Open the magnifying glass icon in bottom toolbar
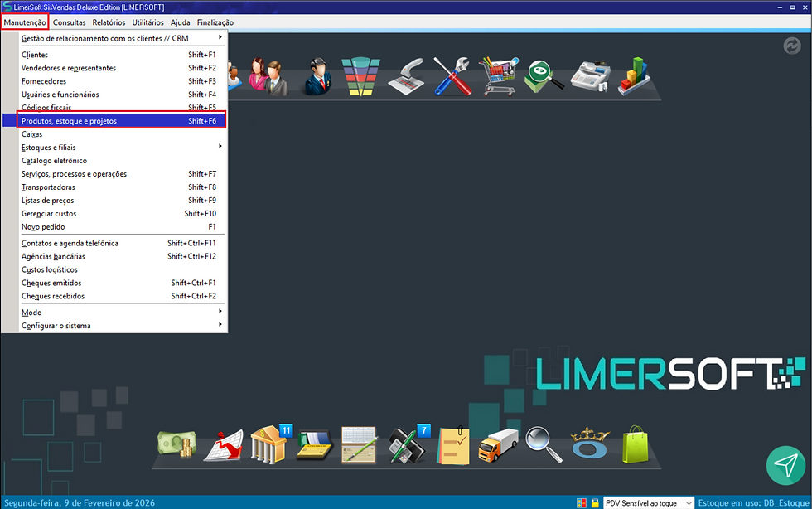Screen dimensions: 812x509 pyautogui.click(x=544, y=444)
